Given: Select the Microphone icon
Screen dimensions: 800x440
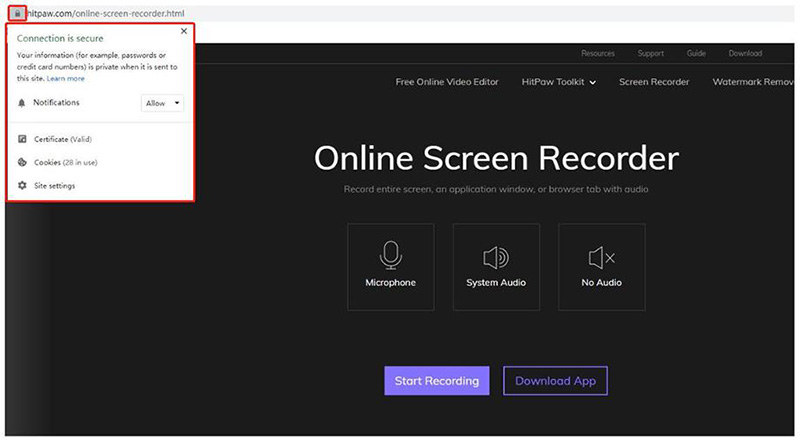Looking at the screenshot, I should pyautogui.click(x=390, y=255).
